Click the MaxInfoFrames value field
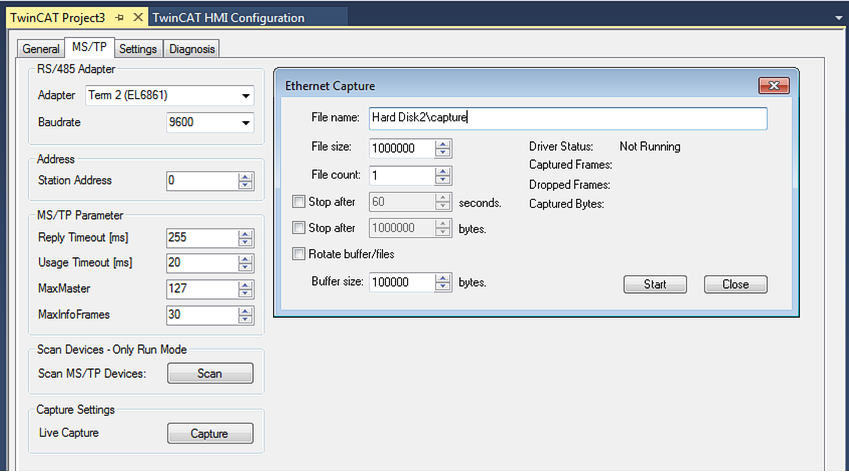Image resolution: width=849 pixels, height=472 pixels. (202, 315)
